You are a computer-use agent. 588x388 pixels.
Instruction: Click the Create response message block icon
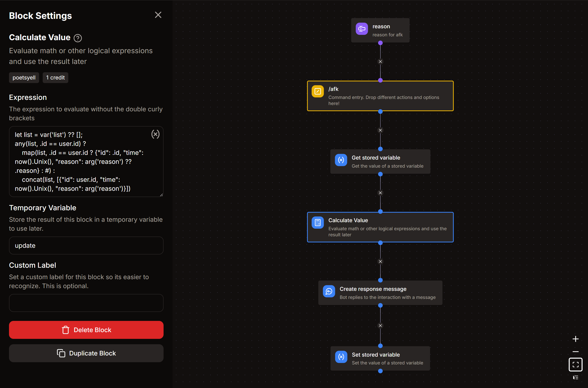point(329,292)
